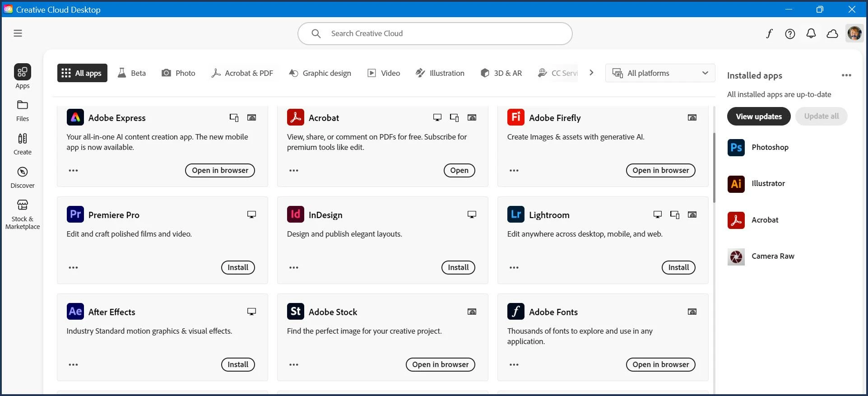Screen dimensions: 868x396
Task: Select Camera Raw icon in Installed apps
Action: [736, 256]
